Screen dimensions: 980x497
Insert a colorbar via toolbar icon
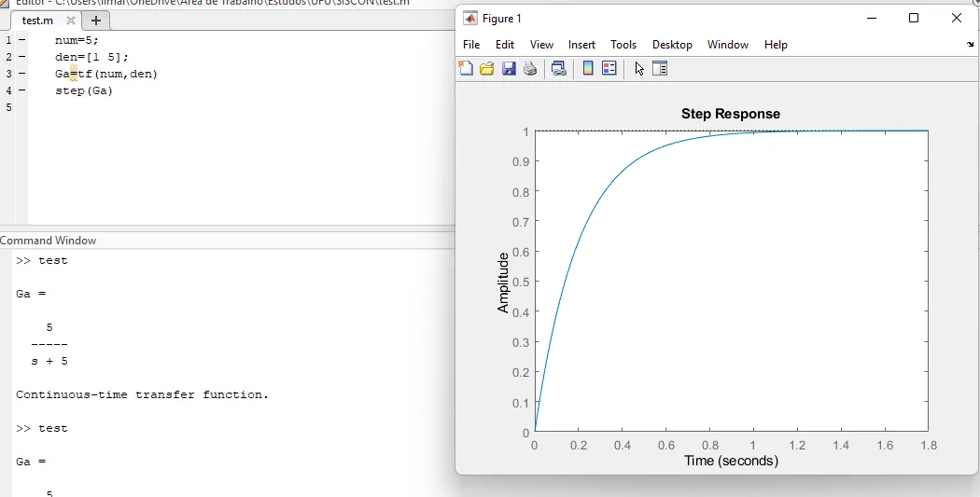coord(588,68)
